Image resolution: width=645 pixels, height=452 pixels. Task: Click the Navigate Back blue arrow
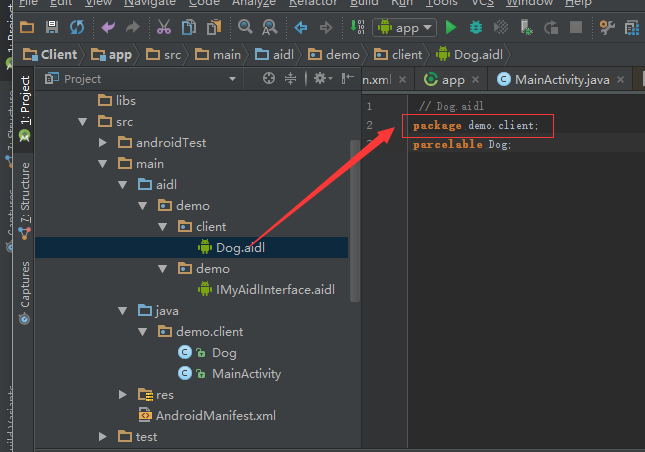301,28
